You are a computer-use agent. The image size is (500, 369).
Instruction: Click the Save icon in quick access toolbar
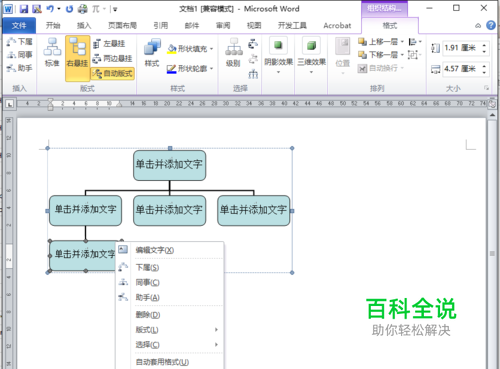coord(24,9)
